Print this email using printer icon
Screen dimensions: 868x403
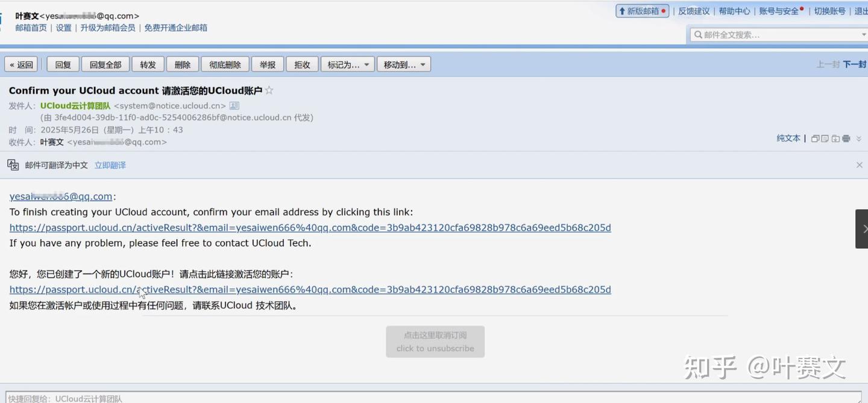point(846,139)
